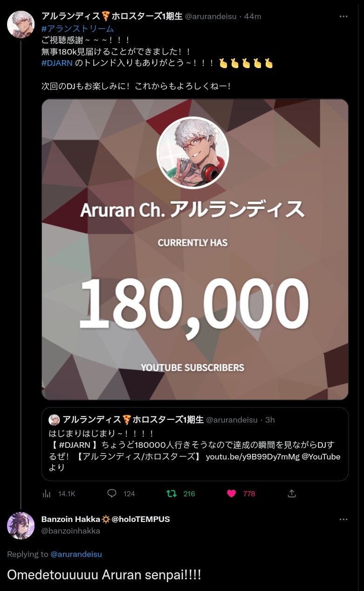Click the #DJARN hashtag in tweet text
This screenshot has height=591, width=364.
[57, 63]
